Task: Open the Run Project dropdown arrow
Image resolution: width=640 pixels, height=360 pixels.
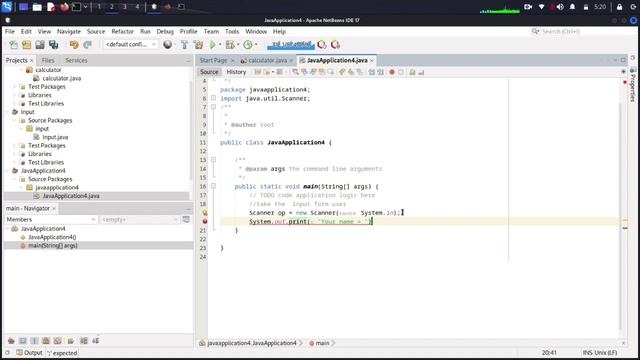Action: pyautogui.click(x=220, y=44)
